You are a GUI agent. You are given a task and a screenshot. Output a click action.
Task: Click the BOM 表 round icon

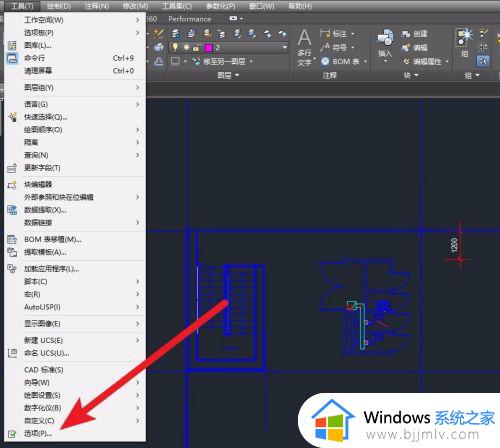click(x=325, y=62)
